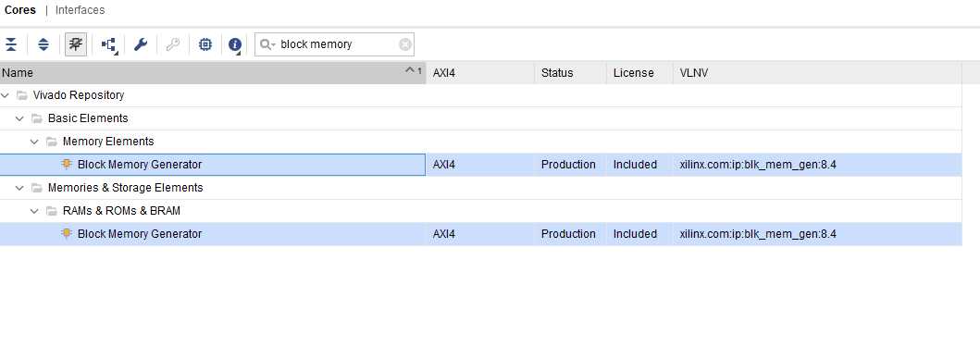980x359 pixels.
Task: Switch to the Interfaces tab
Action: coord(80,10)
